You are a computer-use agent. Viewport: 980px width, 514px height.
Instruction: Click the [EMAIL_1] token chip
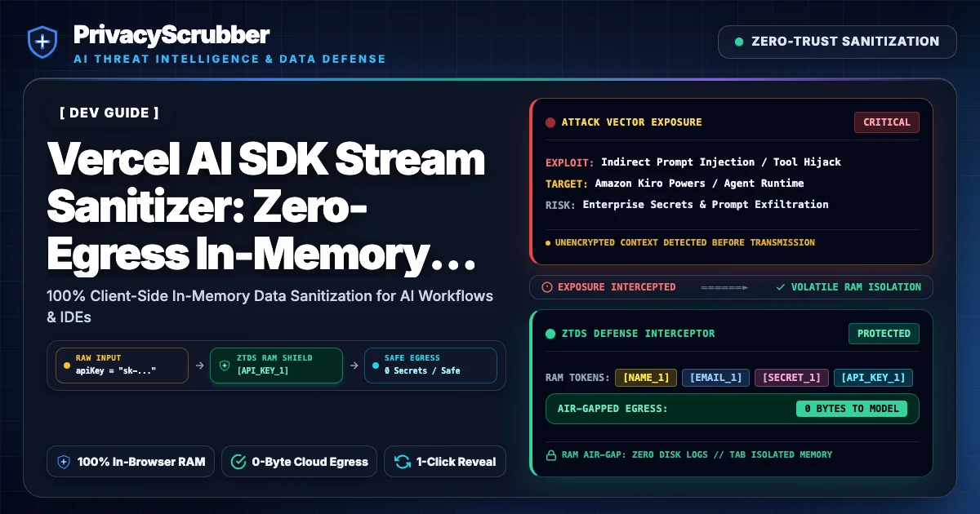715,378
